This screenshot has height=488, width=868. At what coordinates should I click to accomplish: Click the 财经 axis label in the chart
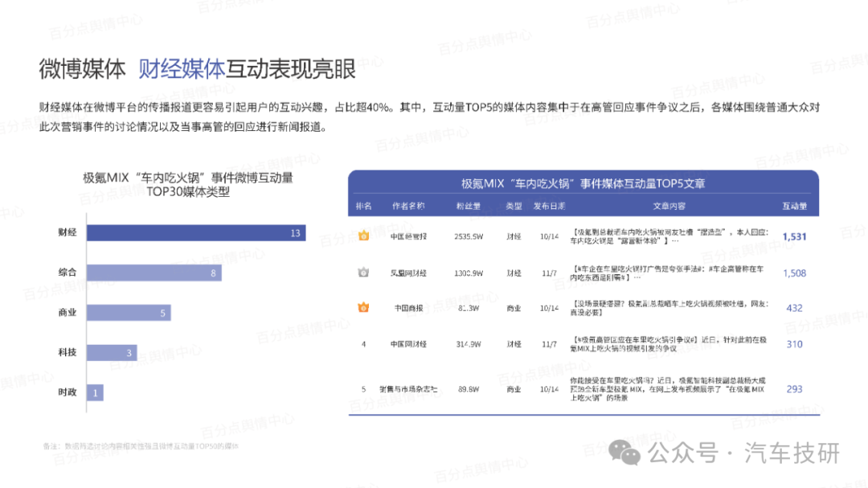coord(68,232)
